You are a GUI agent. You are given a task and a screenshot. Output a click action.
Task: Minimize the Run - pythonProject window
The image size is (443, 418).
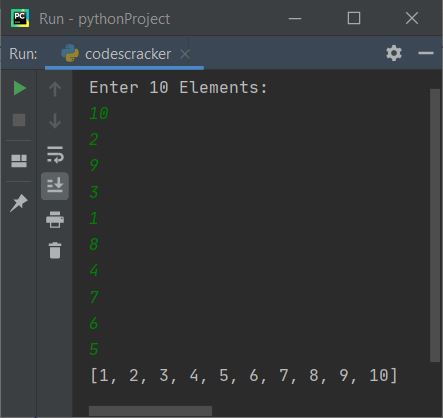(295, 18)
